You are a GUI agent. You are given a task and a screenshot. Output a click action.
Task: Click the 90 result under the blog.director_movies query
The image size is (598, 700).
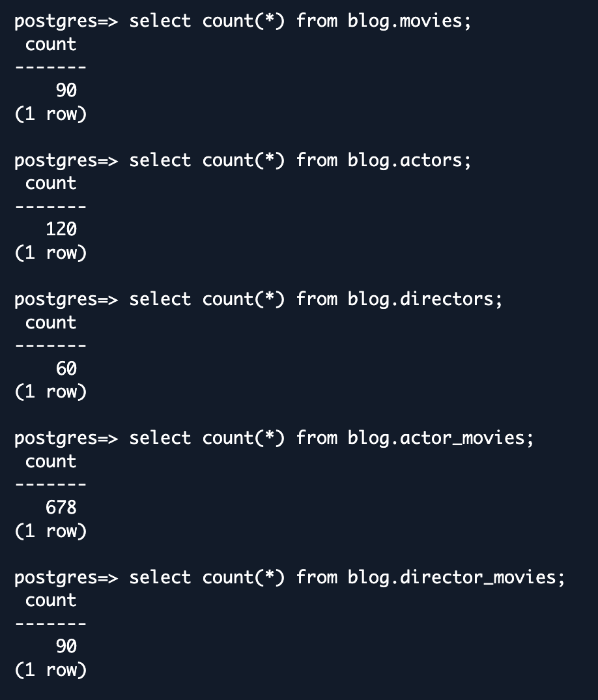click(66, 647)
